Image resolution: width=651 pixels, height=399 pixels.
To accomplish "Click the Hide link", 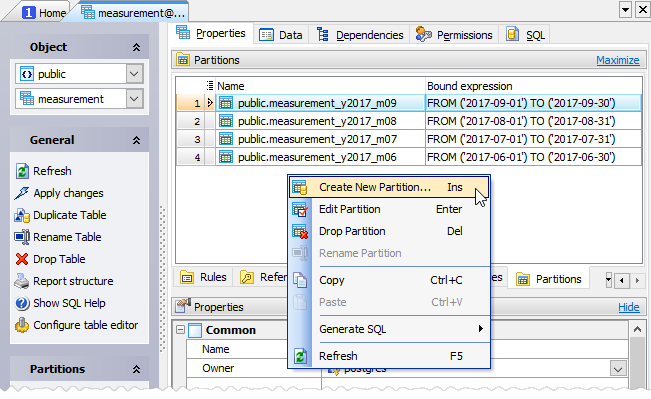I will 629,307.
